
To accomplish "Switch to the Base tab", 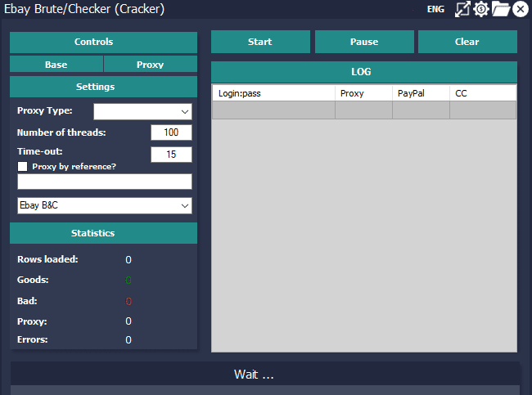I will pos(56,65).
